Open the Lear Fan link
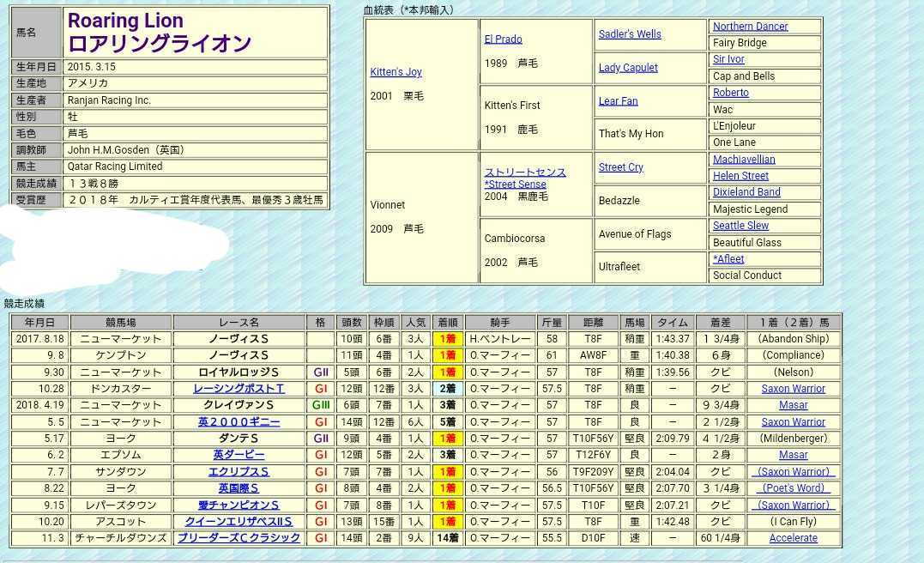The image size is (924, 563). 619,100
